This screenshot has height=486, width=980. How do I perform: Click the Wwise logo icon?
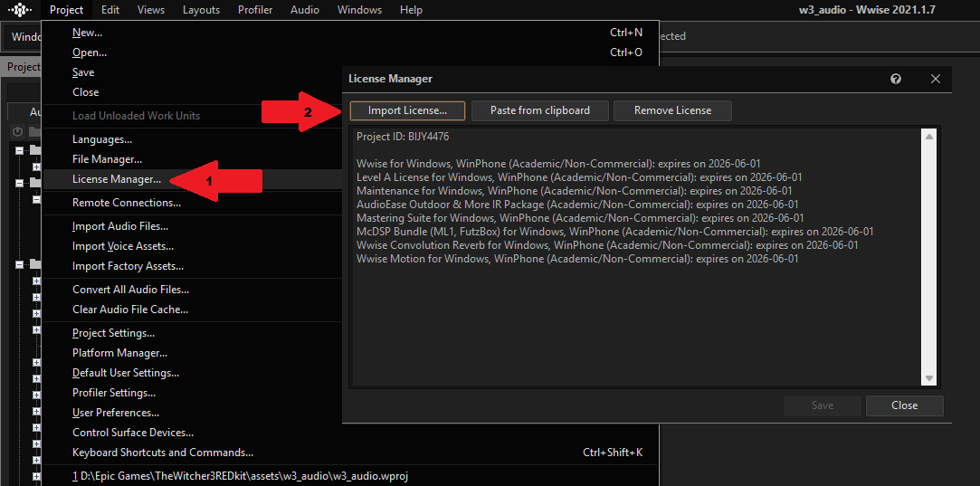click(x=19, y=10)
